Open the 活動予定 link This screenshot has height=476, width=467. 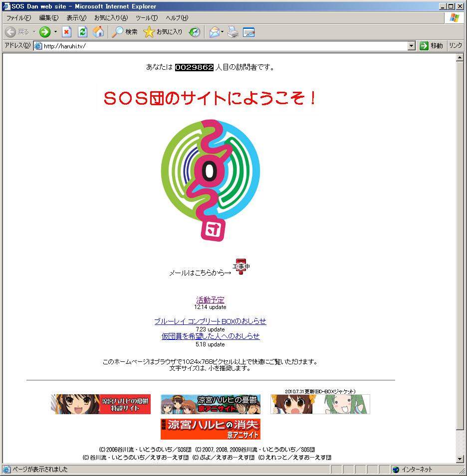click(x=210, y=300)
